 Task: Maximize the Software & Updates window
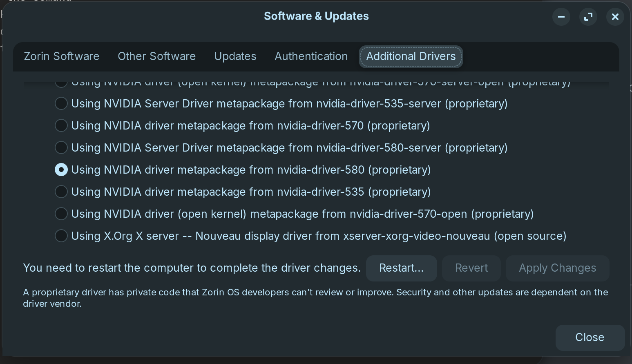588,17
